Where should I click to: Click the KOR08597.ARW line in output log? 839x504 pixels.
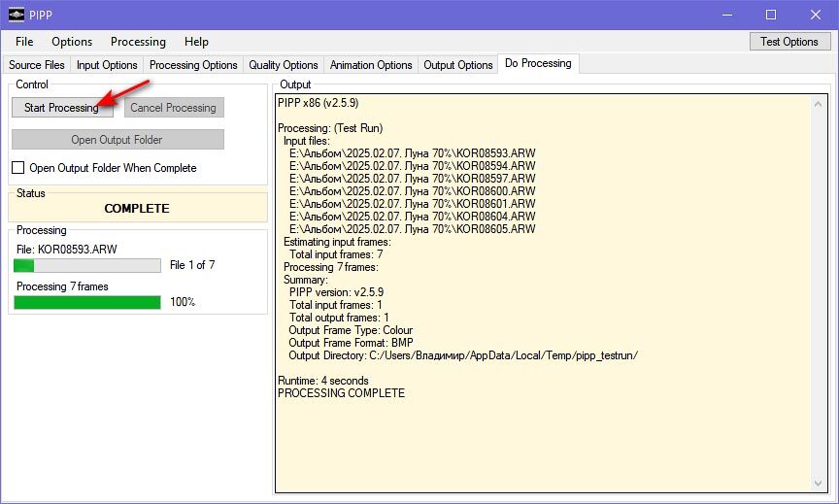pyautogui.click(x=412, y=178)
